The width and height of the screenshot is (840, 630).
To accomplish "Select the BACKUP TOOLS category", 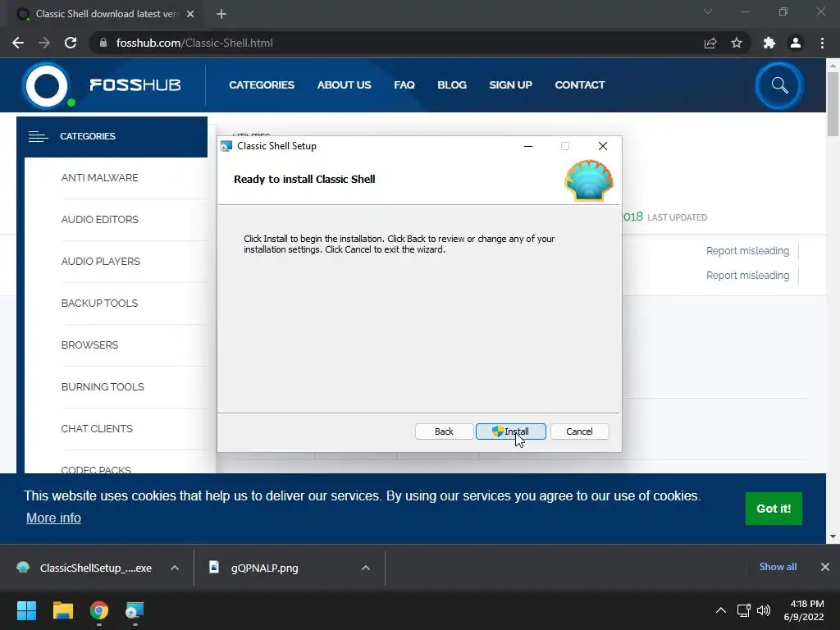I will tap(99, 303).
